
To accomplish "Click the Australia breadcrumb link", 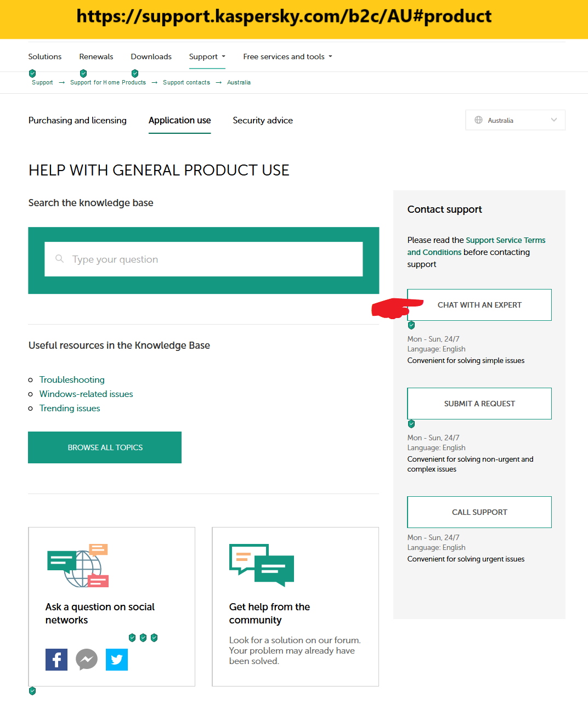I will click(x=239, y=82).
